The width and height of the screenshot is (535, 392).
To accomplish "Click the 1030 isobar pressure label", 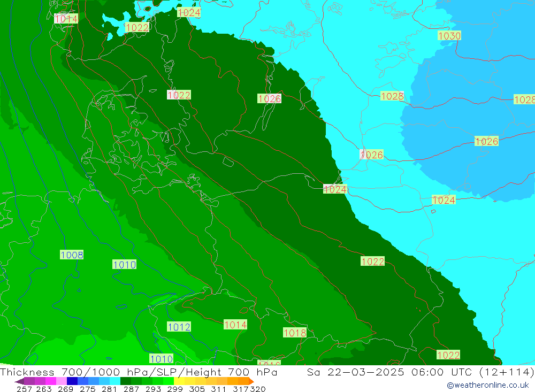I will tap(449, 36).
